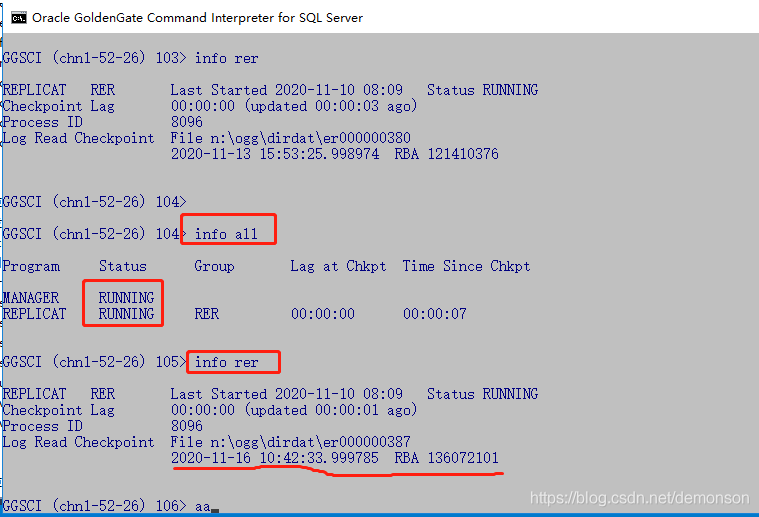Click the 'info rer' command at prompt 103

(226, 59)
